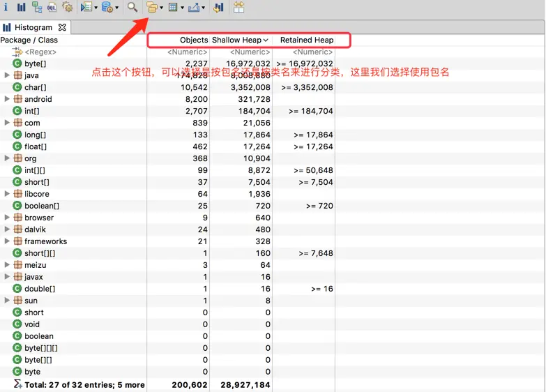Expand the libcore package
The height and width of the screenshot is (392, 546).
pyautogui.click(x=6, y=194)
